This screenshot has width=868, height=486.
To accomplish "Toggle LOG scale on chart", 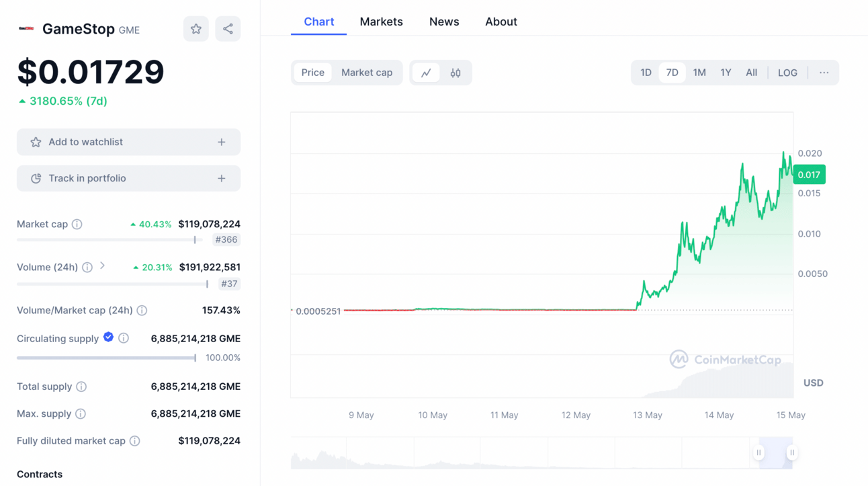I will coord(787,73).
